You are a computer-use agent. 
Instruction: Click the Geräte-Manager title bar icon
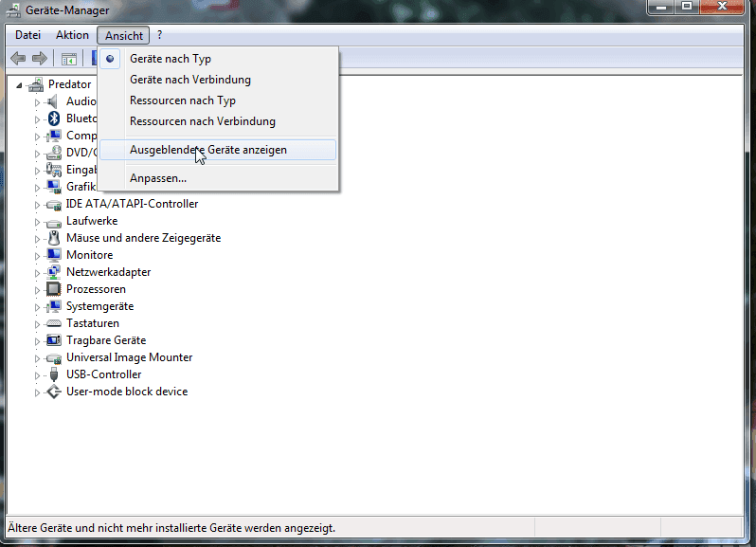[x=13, y=10]
